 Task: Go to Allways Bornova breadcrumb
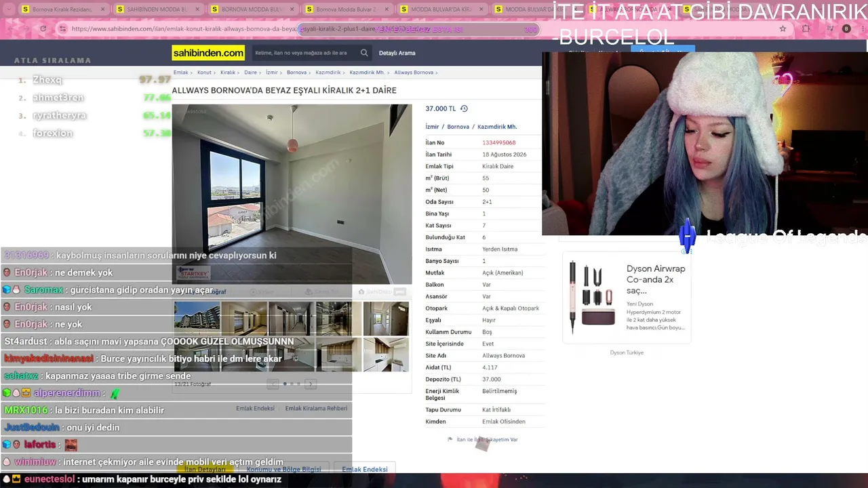[414, 73]
